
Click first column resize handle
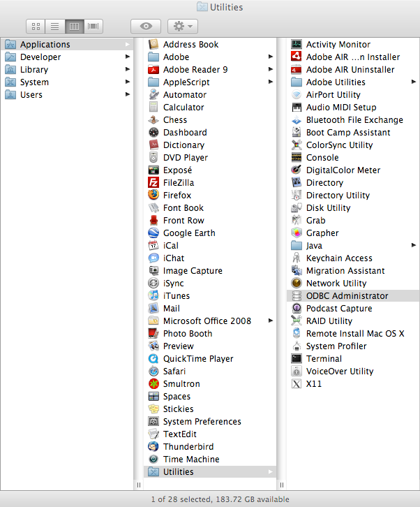(x=139, y=485)
